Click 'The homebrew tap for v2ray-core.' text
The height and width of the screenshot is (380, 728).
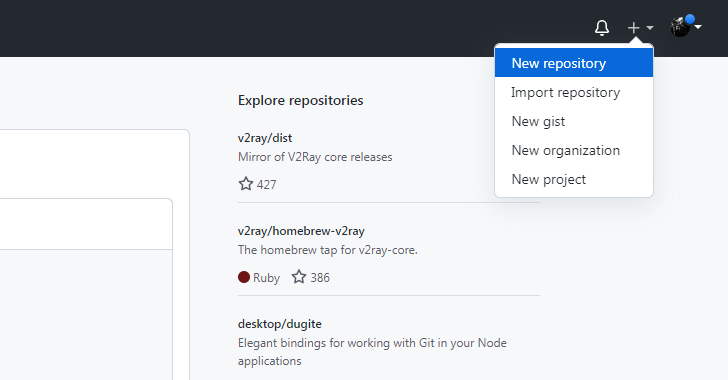coord(328,250)
